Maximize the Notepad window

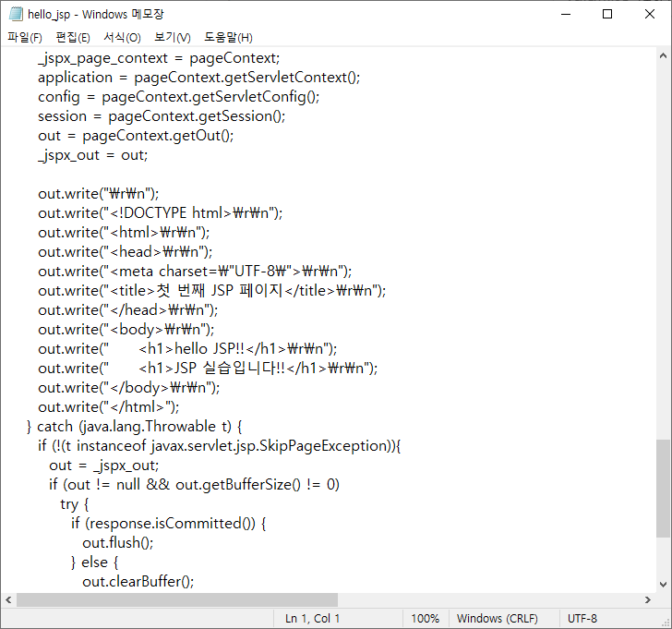[607, 14]
